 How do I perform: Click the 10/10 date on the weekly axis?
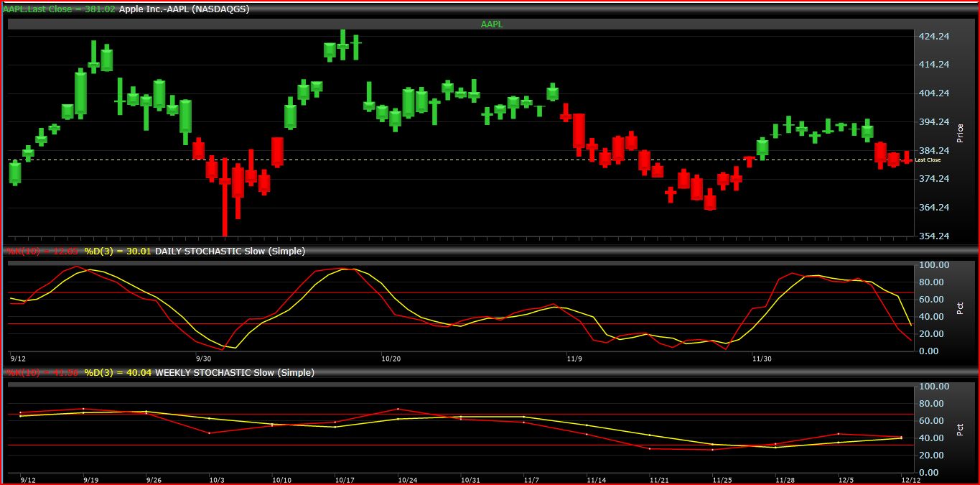281,479
